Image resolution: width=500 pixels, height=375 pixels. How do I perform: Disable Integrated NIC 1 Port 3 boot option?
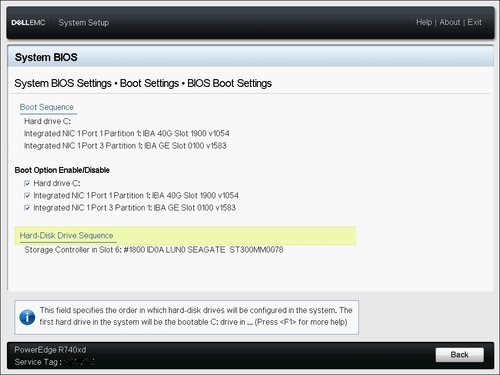click(x=27, y=208)
